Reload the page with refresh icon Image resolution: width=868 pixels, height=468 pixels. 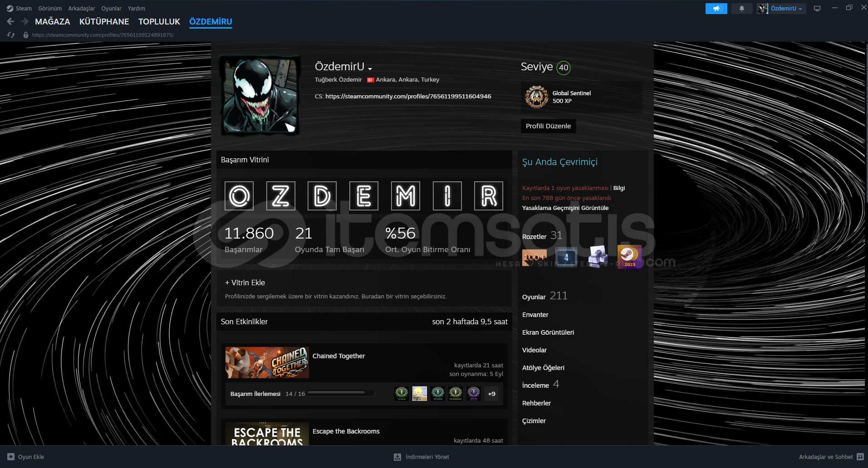(11, 35)
